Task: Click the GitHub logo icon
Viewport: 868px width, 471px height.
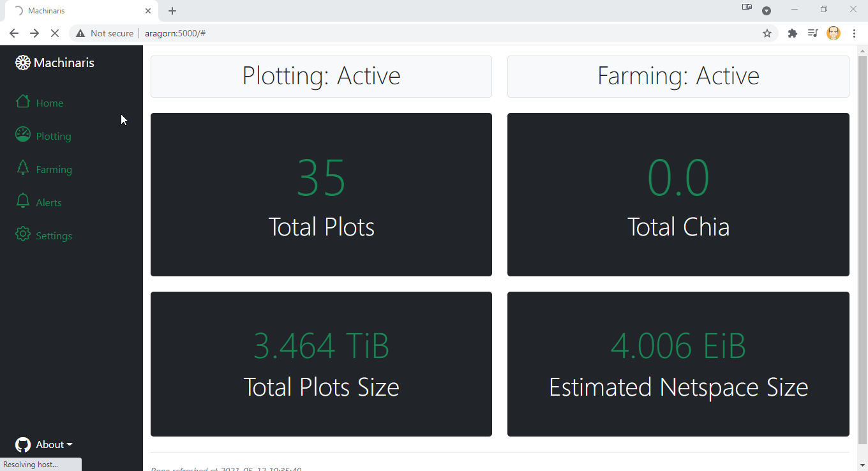Action: [23, 445]
